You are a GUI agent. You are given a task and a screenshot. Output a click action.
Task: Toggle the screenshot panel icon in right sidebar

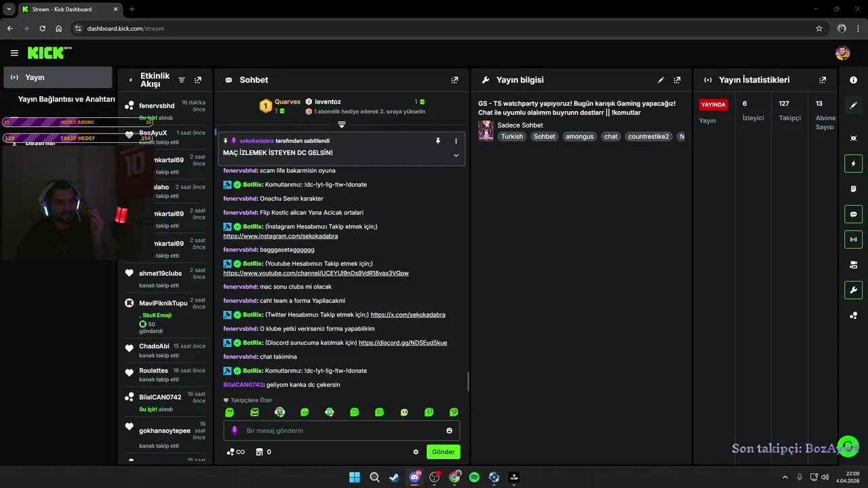(853, 138)
